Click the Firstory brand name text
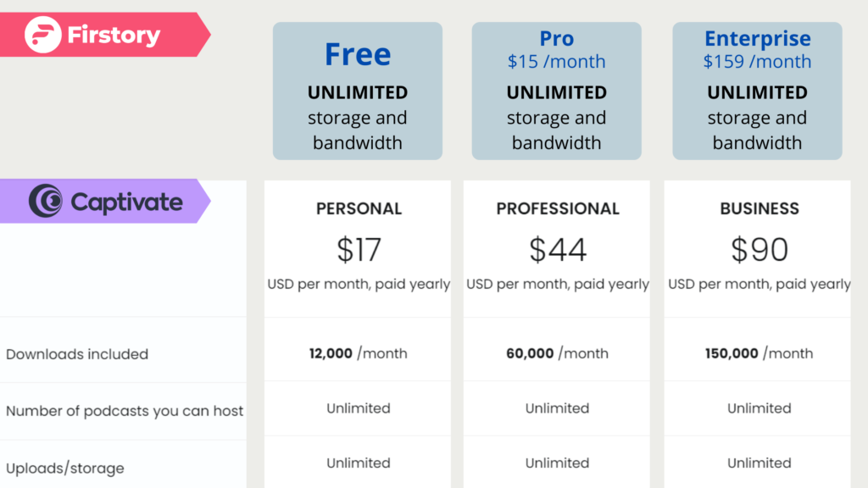868x488 pixels. coord(114,35)
